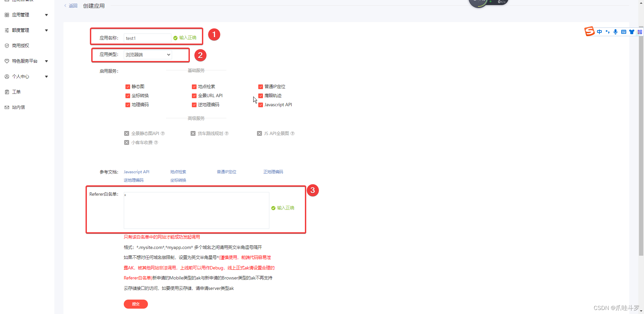Open 地点检索 reference document link

click(178, 172)
